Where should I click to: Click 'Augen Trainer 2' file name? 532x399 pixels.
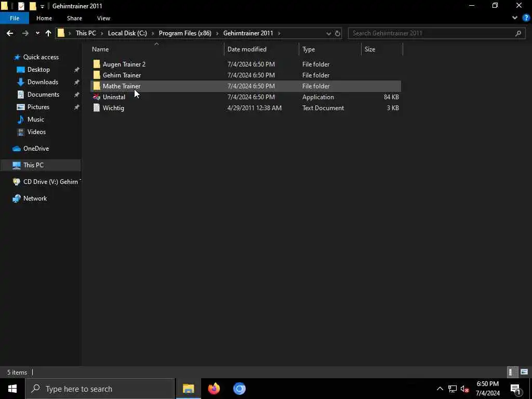point(124,64)
